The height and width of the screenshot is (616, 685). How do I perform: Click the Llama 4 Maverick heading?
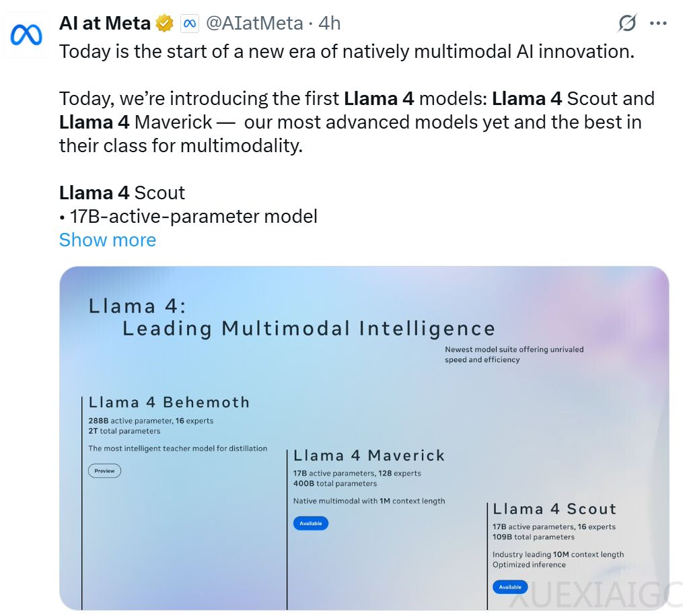pyautogui.click(x=369, y=456)
